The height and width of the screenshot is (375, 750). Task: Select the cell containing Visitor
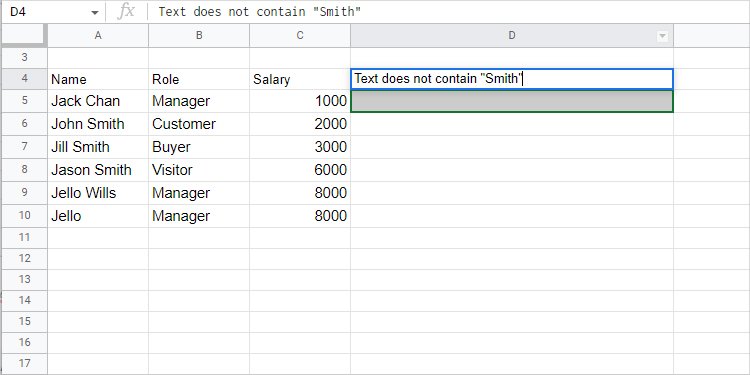[199, 170]
